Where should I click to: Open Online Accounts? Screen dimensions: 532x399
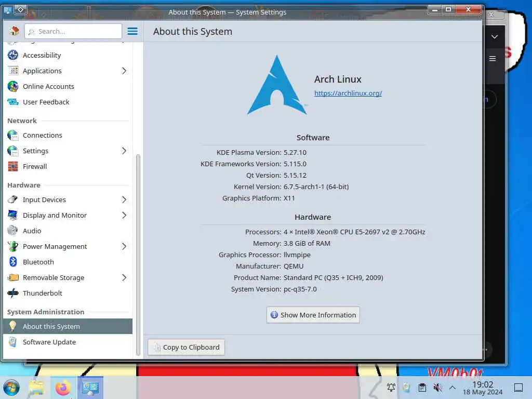tap(68, 87)
